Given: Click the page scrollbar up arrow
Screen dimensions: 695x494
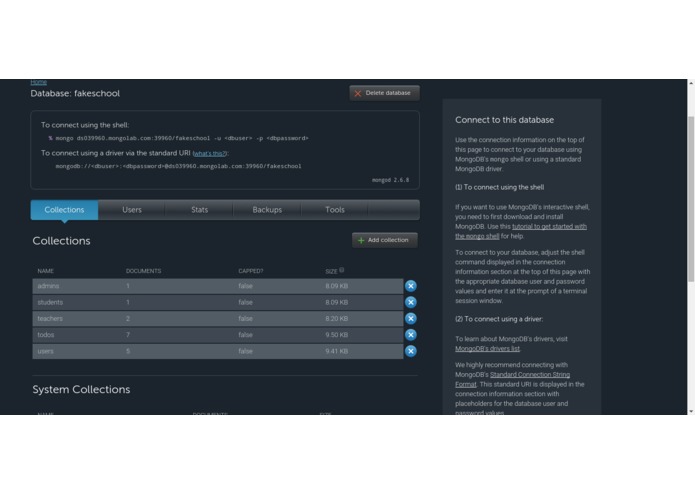Looking at the screenshot, I should (x=691, y=83).
